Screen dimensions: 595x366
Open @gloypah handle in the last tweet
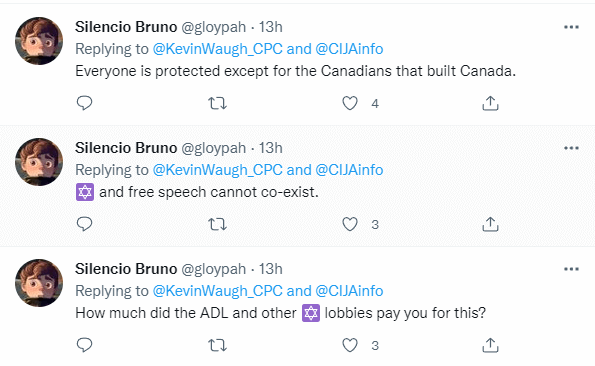coord(214,269)
